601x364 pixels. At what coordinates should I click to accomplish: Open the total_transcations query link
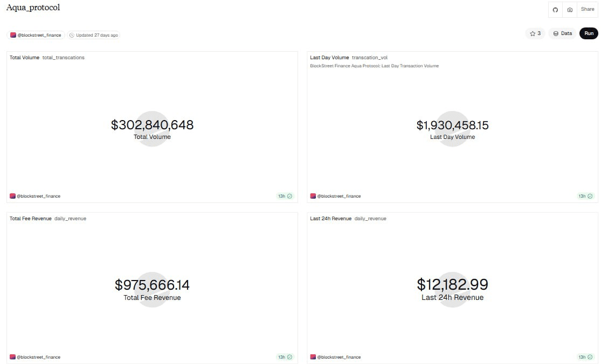pos(63,58)
